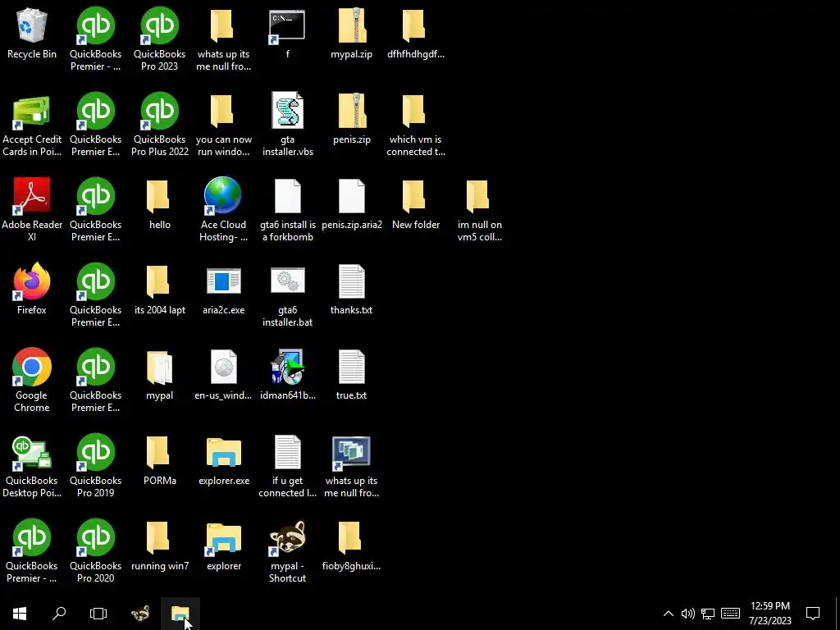Open the Recycle Bin desktop icon
The width and height of the screenshot is (840, 630).
(32, 34)
